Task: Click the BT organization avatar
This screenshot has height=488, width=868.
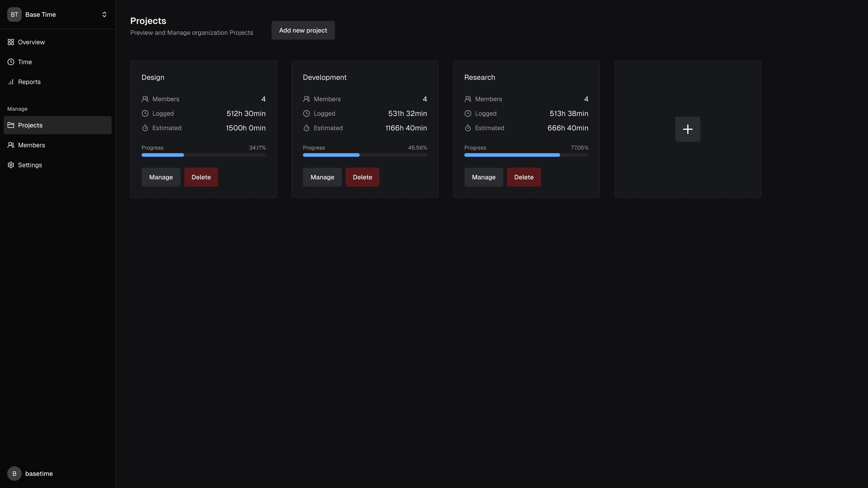Action: click(x=14, y=14)
